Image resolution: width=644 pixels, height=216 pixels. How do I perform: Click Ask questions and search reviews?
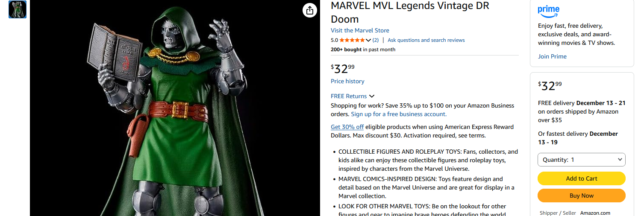point(426,40)
